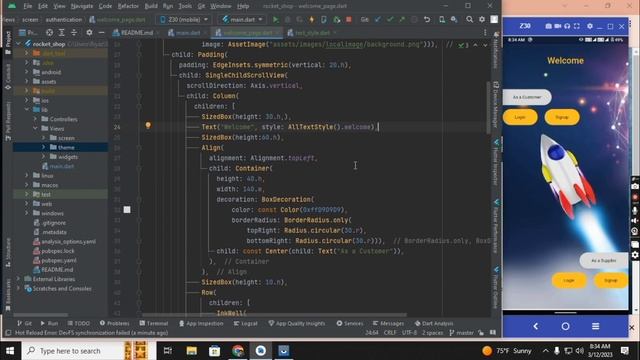This screenshot has width=640, height=360.
Task: Click UTF-8 encoding in status bar
Action: click(x=409, y=333)
